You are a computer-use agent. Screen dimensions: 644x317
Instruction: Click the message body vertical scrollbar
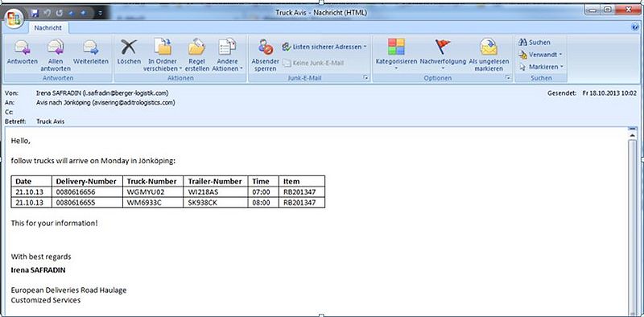(632, 222)
